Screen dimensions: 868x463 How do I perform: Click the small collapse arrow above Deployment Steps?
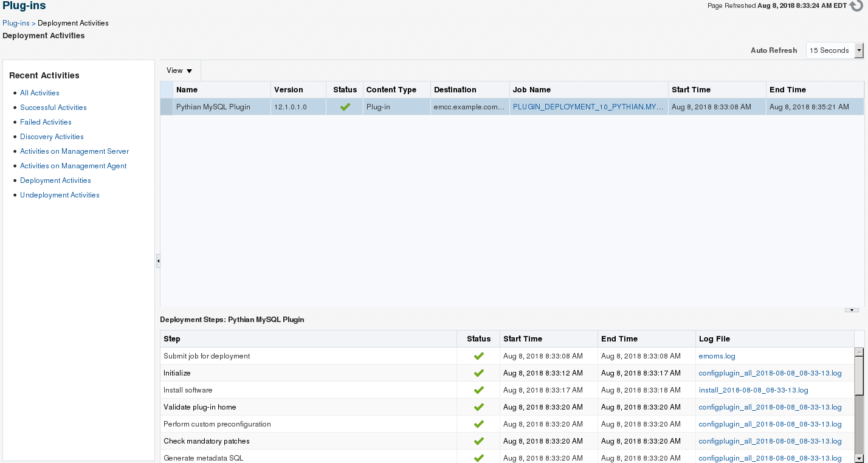tap(851, 310)
